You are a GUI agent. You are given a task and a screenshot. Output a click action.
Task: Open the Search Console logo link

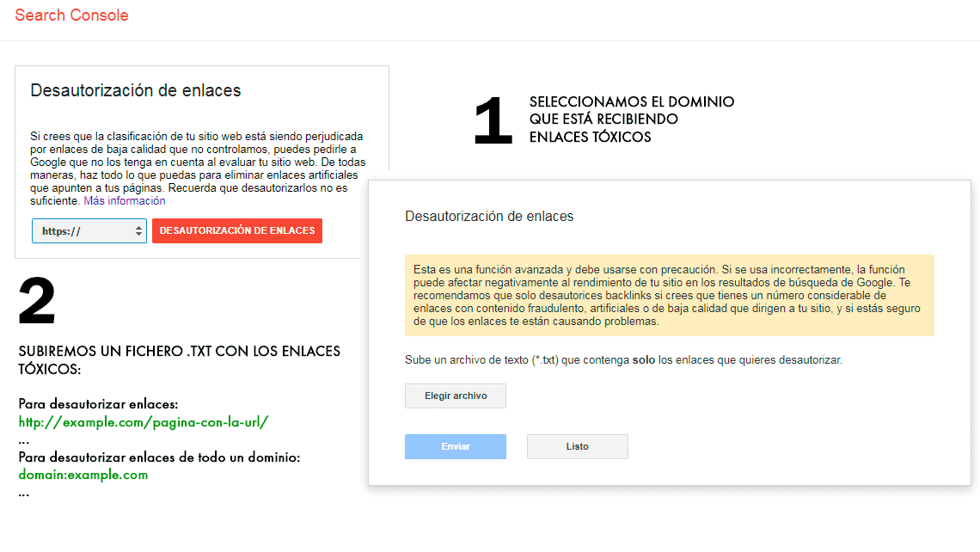[71, 15]
